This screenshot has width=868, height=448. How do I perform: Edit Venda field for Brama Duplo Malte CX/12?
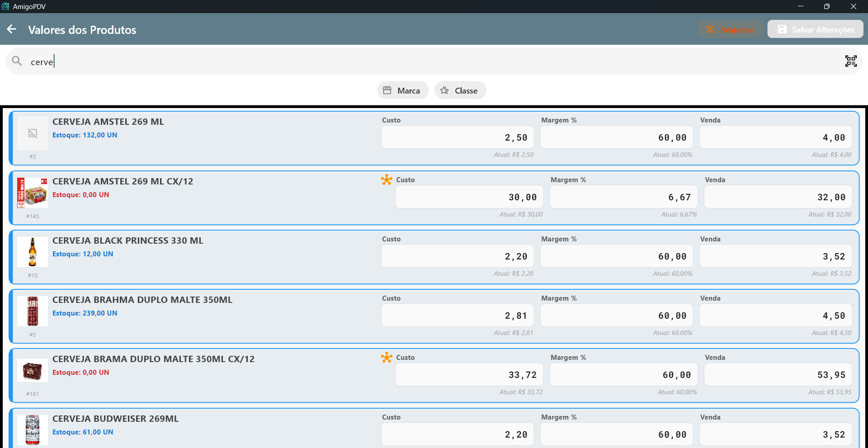[778, 375]
